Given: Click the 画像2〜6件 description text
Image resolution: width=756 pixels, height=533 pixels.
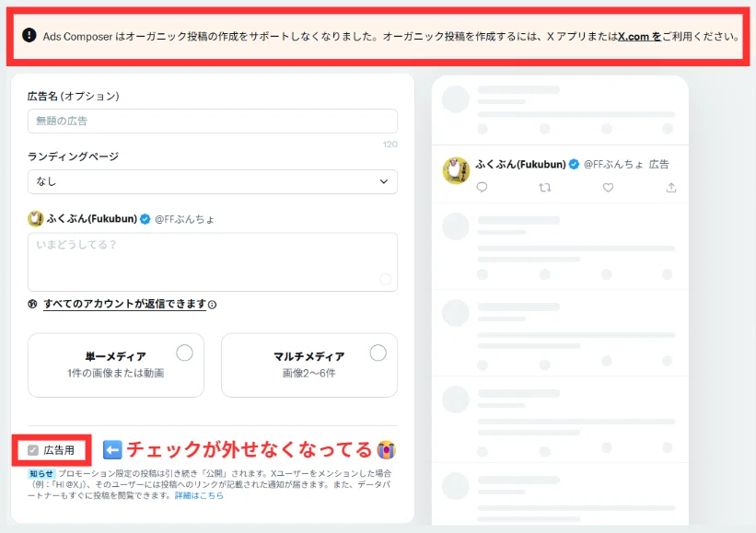Looking at the screenshot, I should [x=309, y=373].
